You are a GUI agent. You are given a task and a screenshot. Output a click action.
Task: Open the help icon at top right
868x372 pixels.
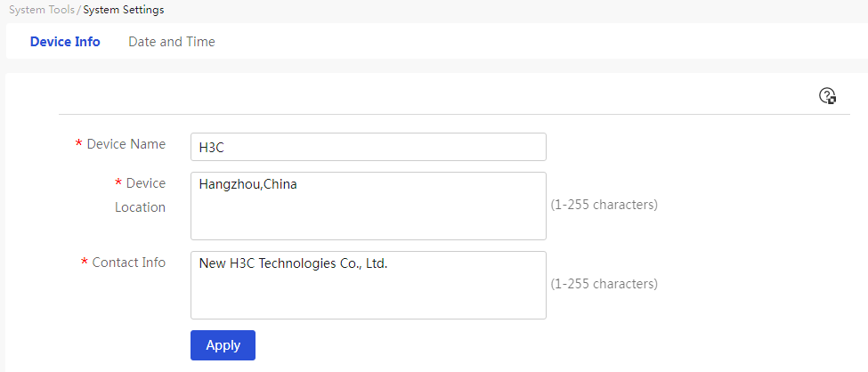pos(827,96)
